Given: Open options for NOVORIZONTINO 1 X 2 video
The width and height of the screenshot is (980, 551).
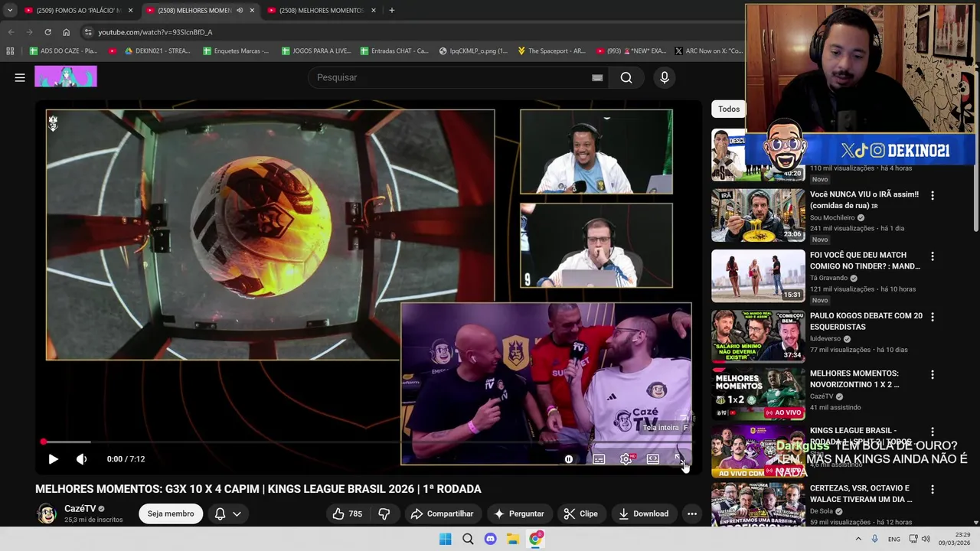Looking at the screenshot, I should [933, 374].
